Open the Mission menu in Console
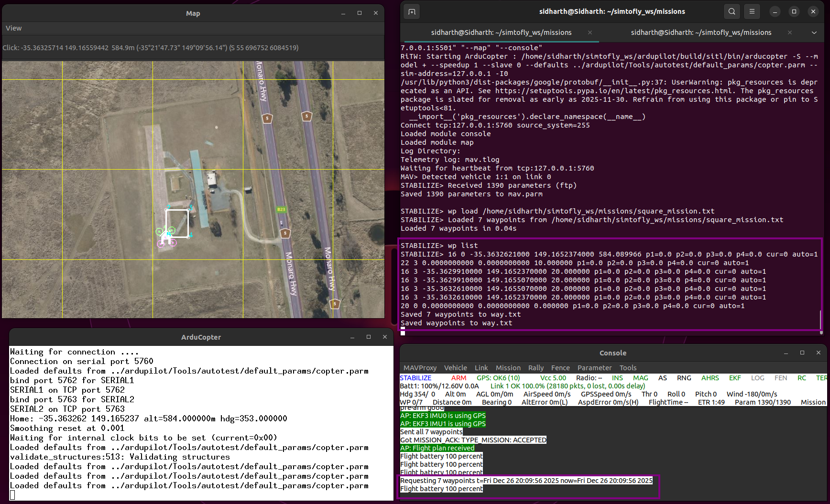 coord(508,368)
